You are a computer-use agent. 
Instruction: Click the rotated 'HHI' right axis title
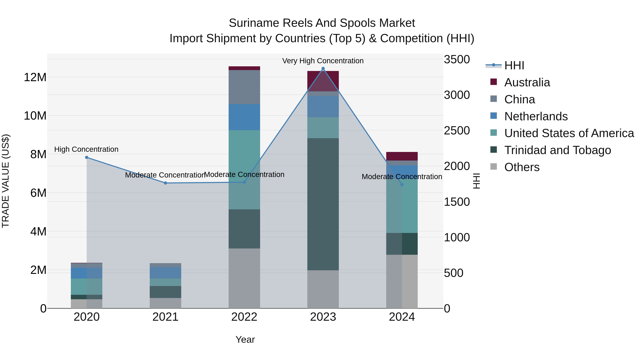pos(477,181)
